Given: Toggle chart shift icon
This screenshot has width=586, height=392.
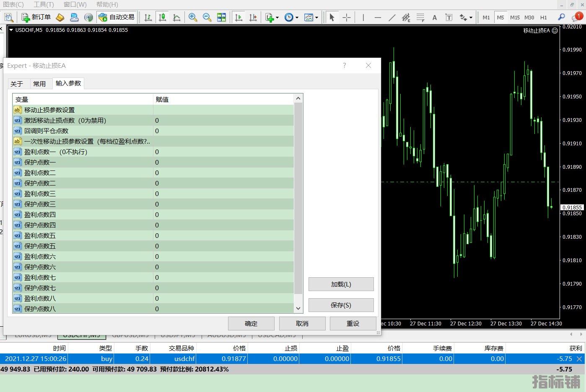Looking at the screenshot, I should pos(253,17).
